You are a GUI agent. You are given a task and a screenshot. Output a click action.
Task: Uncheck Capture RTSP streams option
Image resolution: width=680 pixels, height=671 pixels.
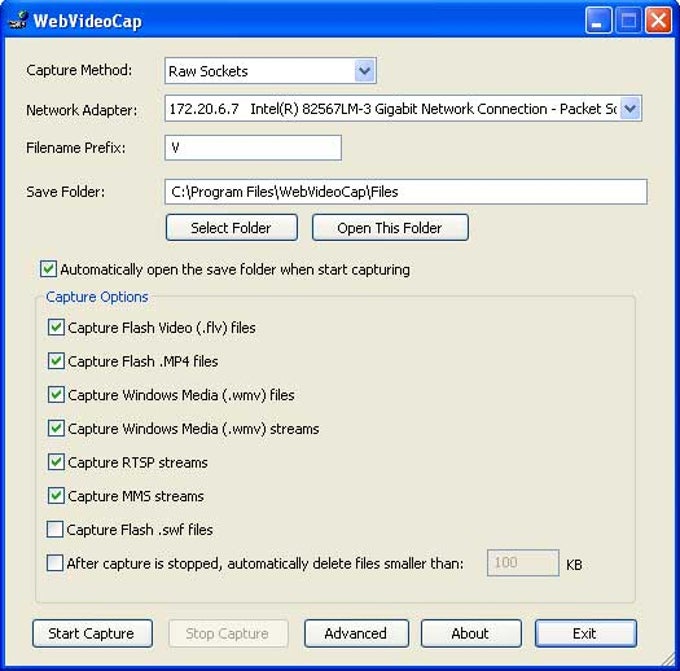tap(56, 462)
